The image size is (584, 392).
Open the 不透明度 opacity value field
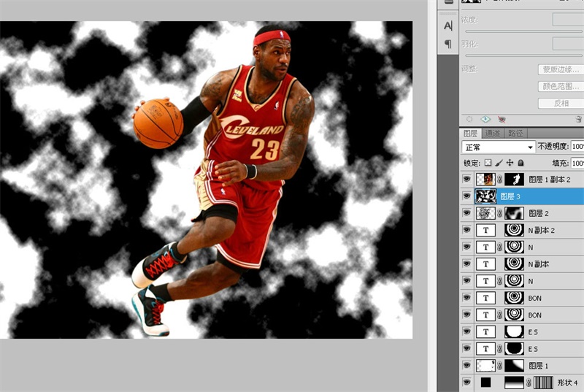tap(577, 147)
